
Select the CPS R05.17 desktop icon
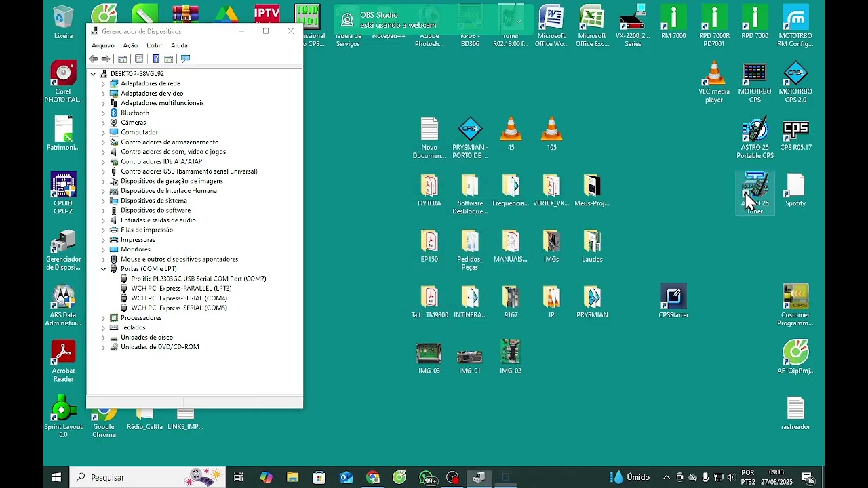tap(795, 134)
